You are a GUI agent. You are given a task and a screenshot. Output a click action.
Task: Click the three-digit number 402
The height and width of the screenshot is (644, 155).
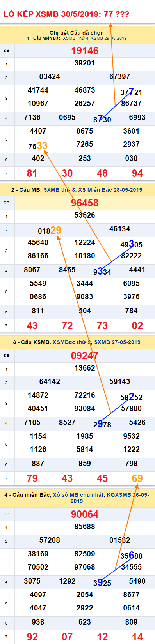click(38, 158)
